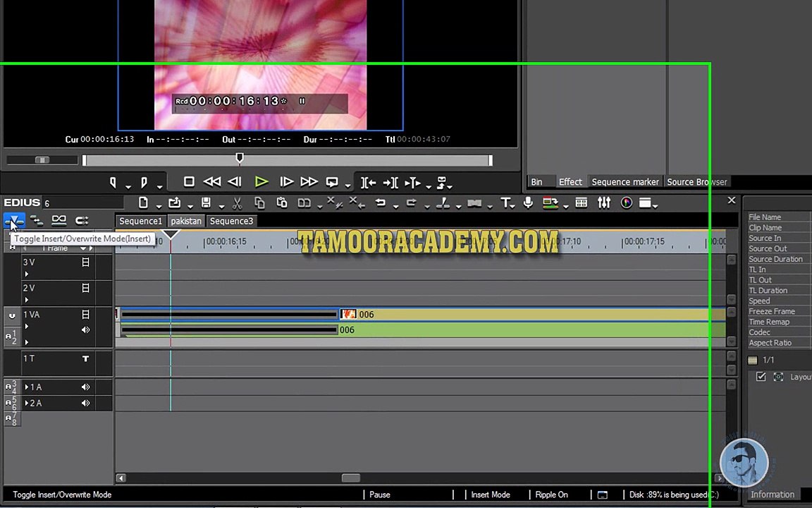Screen dimensions: 812x508
Task: Toggle palette display icon
Action: [645, 202]
